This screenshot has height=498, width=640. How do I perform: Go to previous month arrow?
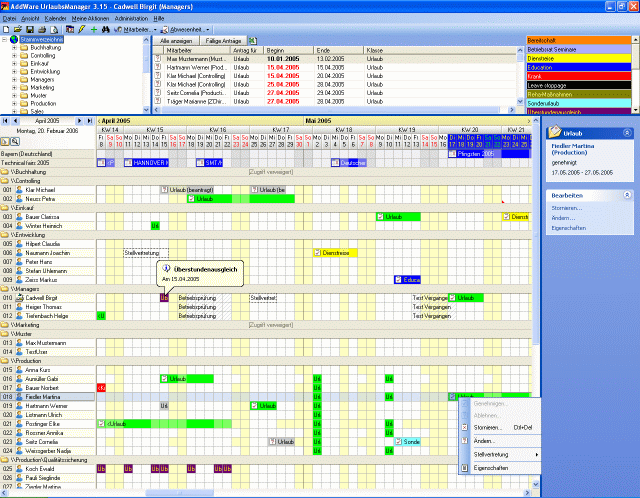pyautogui.click(x=16, y=121)
